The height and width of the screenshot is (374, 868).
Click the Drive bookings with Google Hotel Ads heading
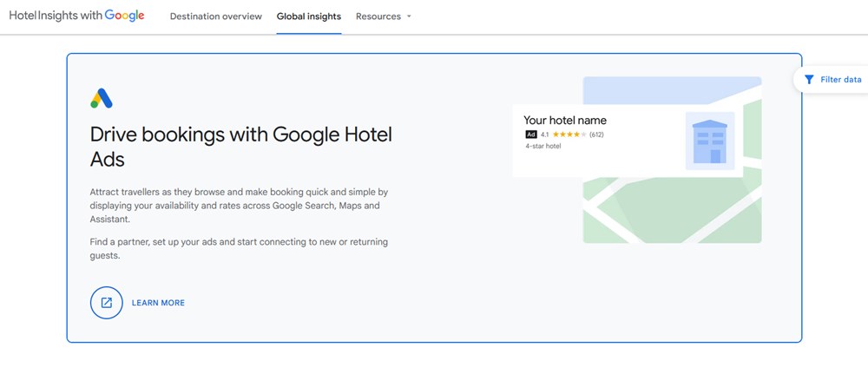[x=240, y=147]
